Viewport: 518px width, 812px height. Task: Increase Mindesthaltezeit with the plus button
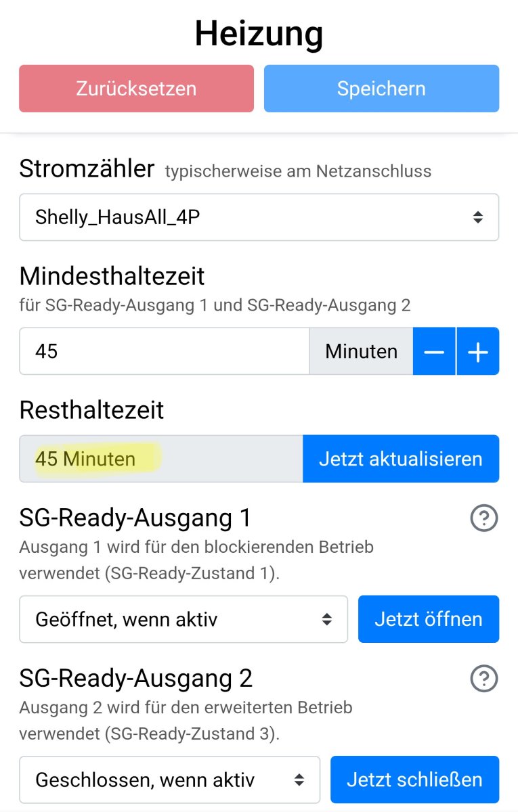pos(478,351)
